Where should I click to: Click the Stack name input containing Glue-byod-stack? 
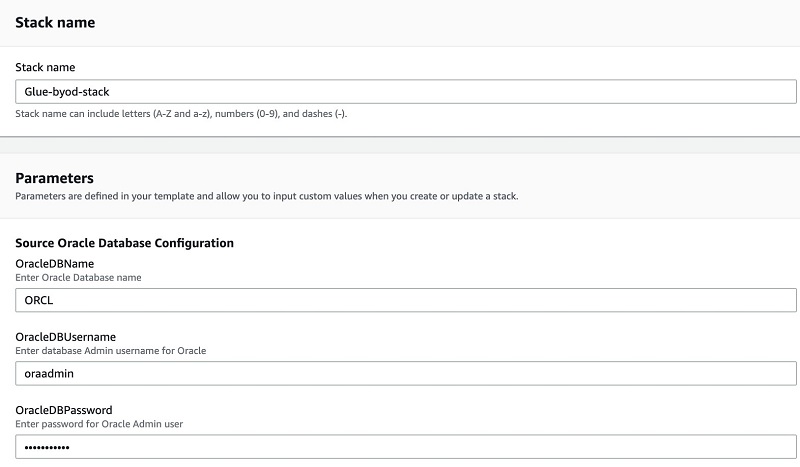(406, 92)
